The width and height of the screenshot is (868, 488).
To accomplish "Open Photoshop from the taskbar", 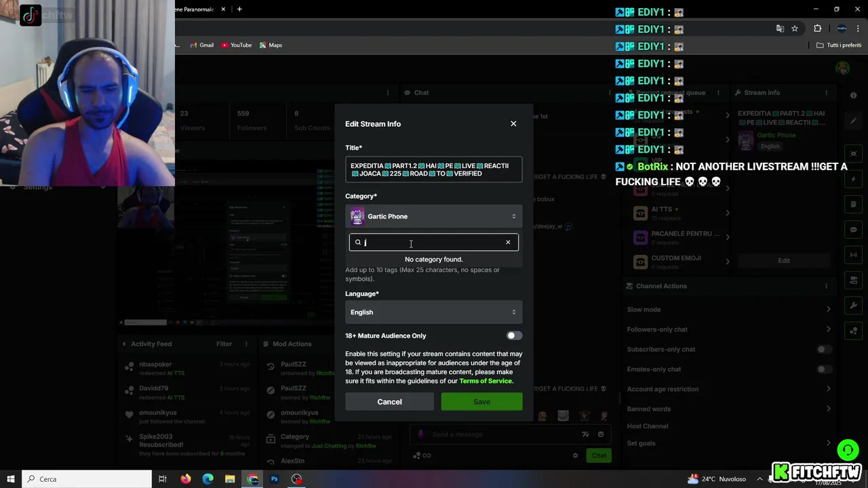I will (x=275, y=479).
